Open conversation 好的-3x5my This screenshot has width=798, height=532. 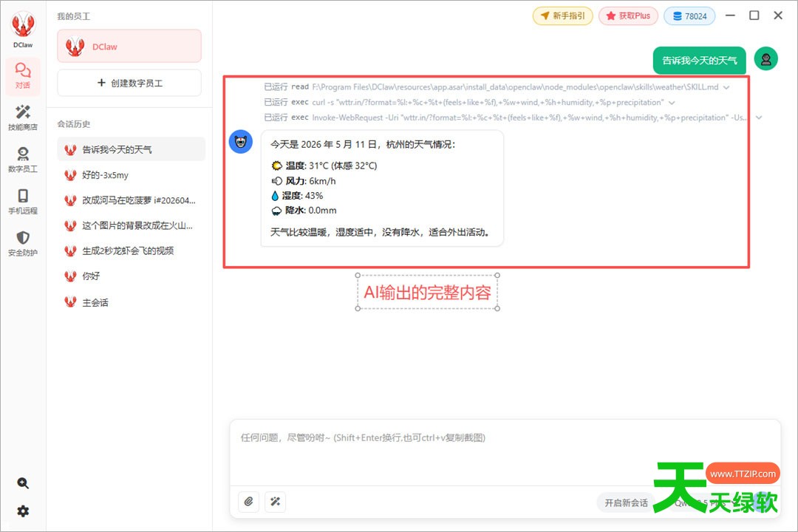(132, 174)
